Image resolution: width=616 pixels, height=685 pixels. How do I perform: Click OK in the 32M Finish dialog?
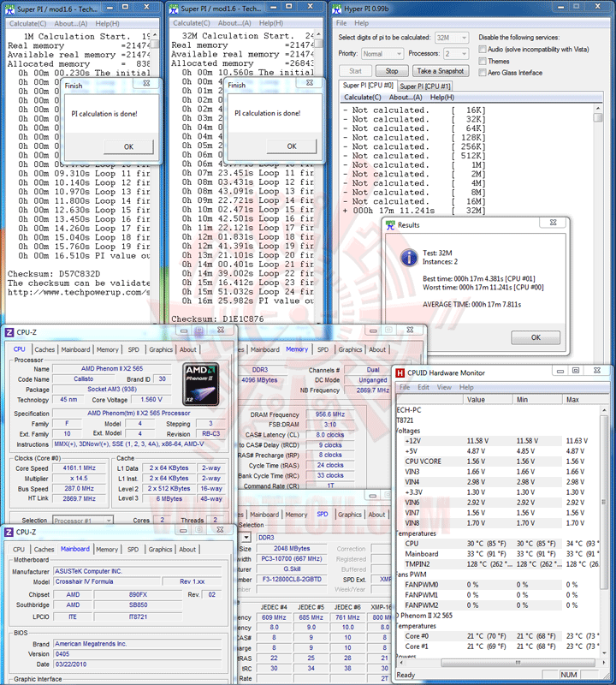(292, 146)
